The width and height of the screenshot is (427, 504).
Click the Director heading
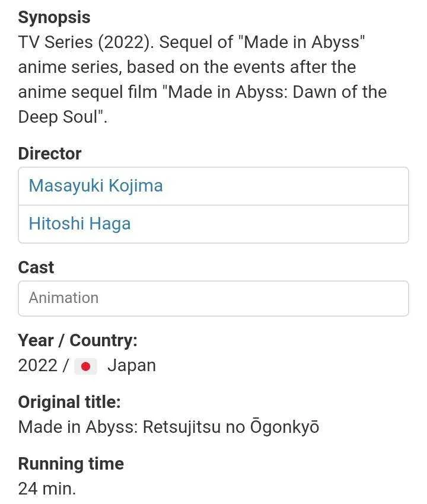tap(50, 154)
